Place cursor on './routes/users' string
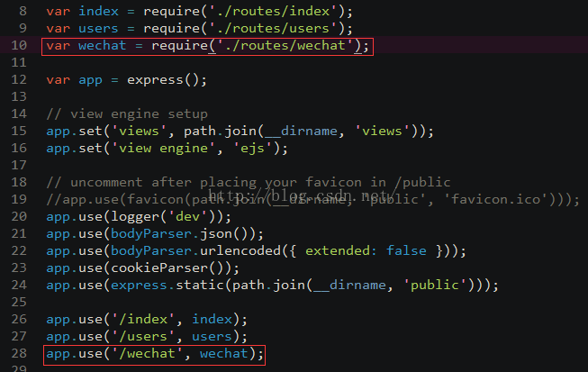The image size is (588, 372). point(273,29)
